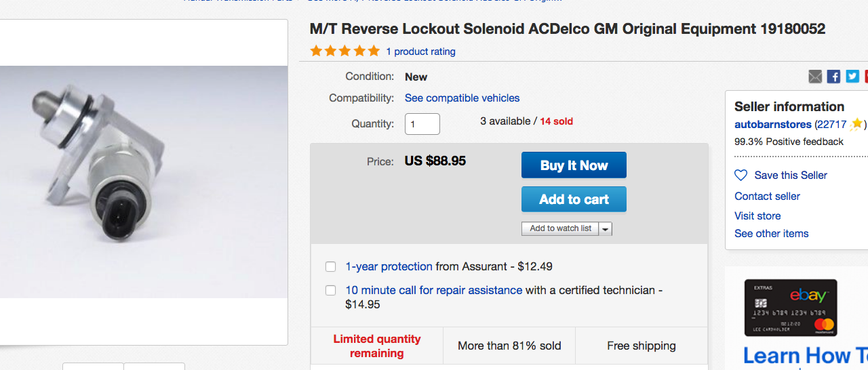Click the Quantity input field
Screen dimensions: 868x370
[422, 124]
